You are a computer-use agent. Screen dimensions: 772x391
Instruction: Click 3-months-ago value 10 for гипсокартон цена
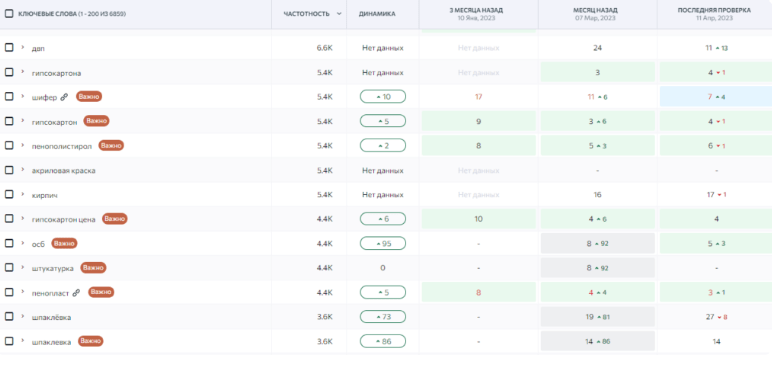point(478,219)
